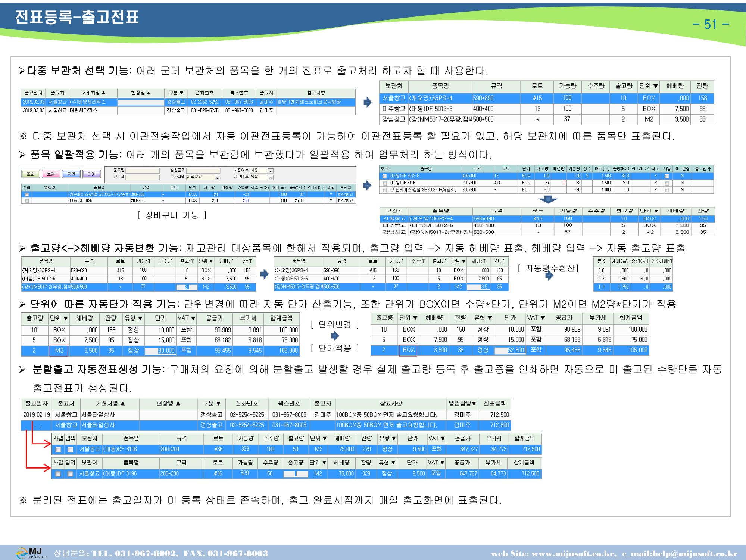Check 취소 box for (계단베이스)성일 row
Screen dimensions: 746x560
[384, 190]
